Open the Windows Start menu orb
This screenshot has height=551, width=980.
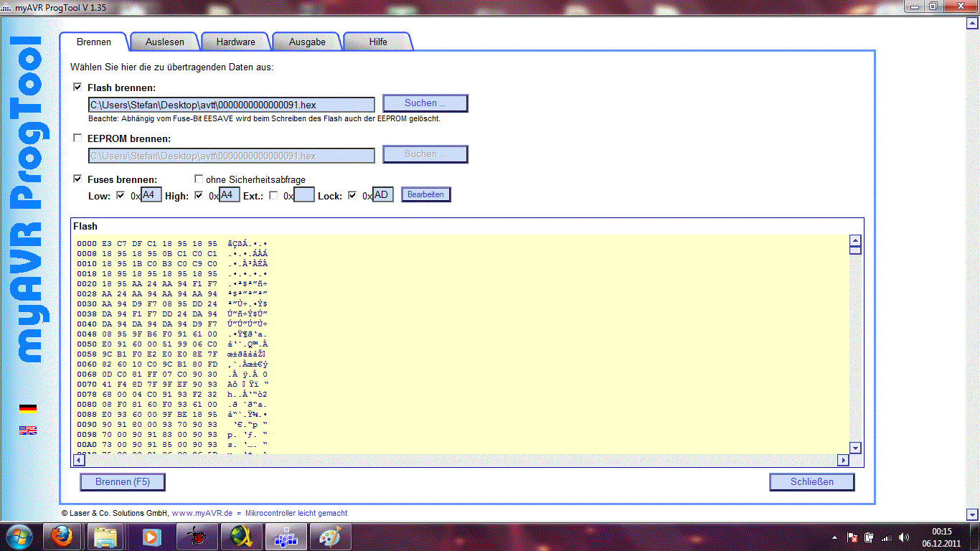click(19, 537)
